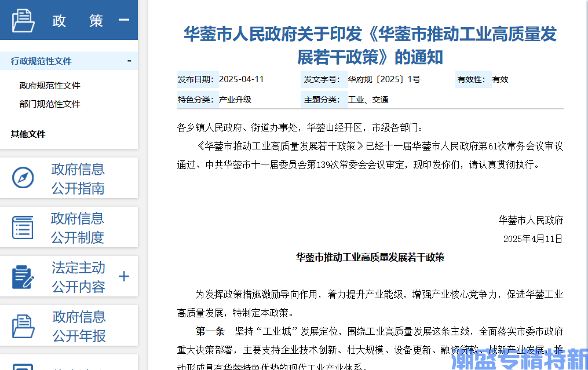Click document number 华府规〔2025〕1号
This screenshot has height=370, width=588.
coord(384,79)
